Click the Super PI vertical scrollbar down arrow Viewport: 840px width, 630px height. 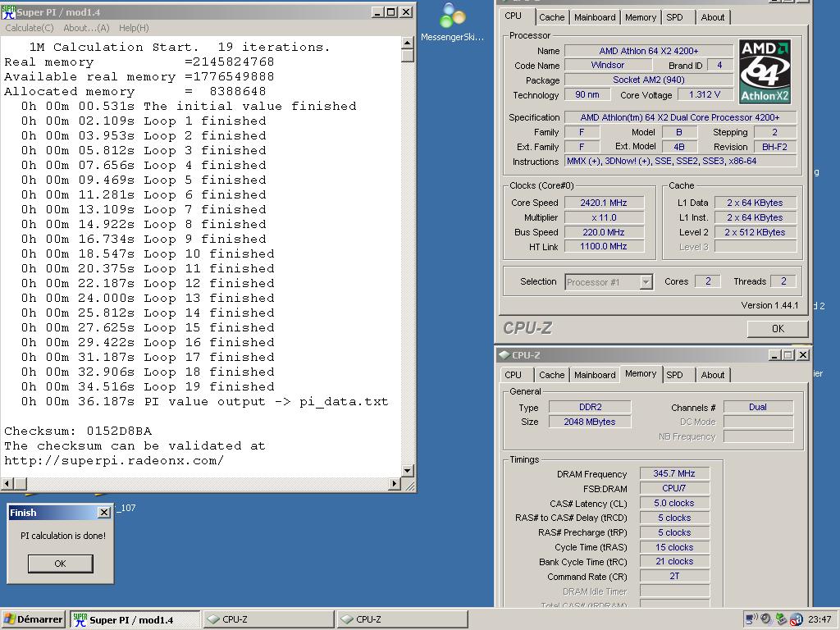408,471
